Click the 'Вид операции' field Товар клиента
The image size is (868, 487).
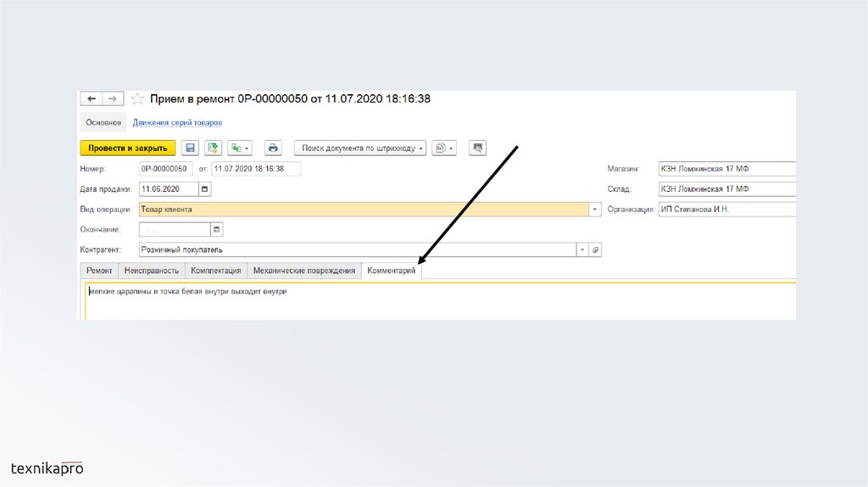364,210
